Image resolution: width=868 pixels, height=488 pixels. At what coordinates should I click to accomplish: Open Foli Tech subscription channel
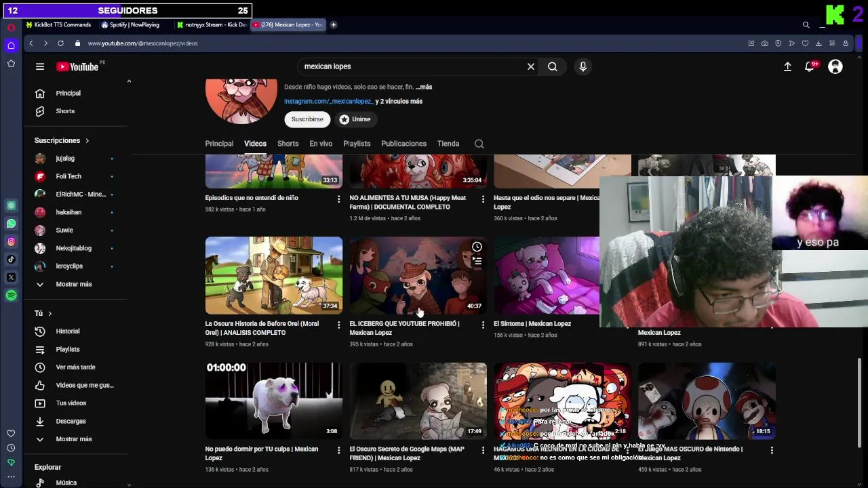(x=68, y=176)
